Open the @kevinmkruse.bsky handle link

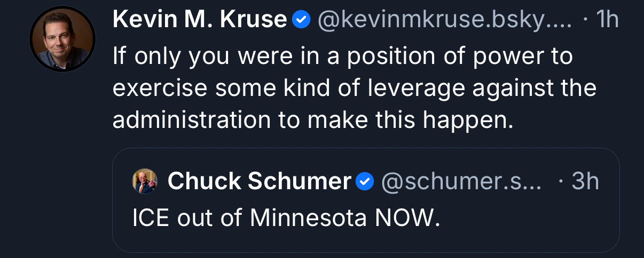click(x=444, y=20)
